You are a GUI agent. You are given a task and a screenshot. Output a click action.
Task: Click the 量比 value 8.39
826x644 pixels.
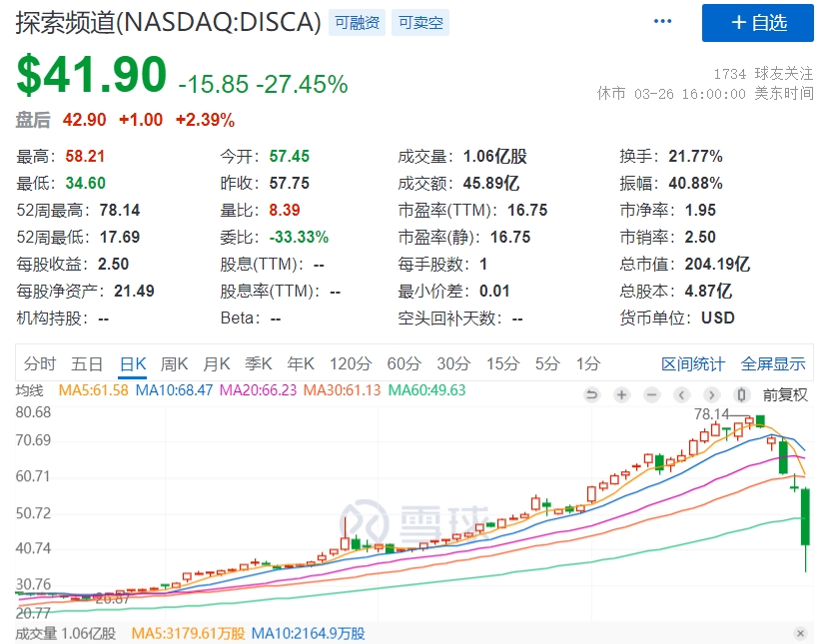[x=285, y=210]
